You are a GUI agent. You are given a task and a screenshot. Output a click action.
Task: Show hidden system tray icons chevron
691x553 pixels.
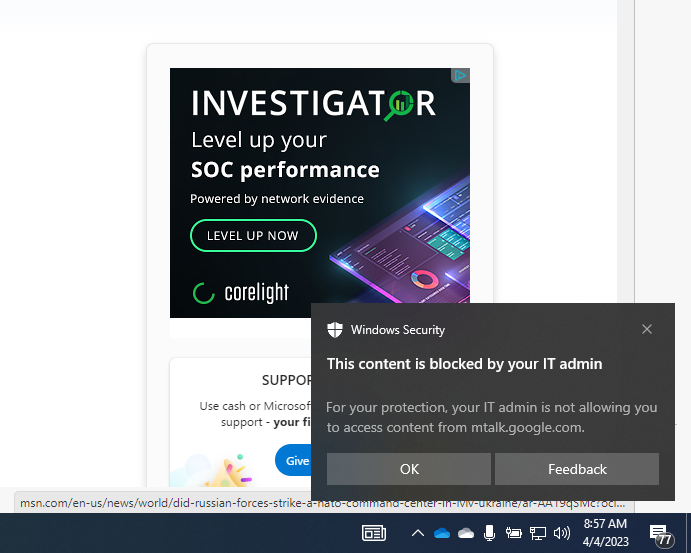[418, 533]
